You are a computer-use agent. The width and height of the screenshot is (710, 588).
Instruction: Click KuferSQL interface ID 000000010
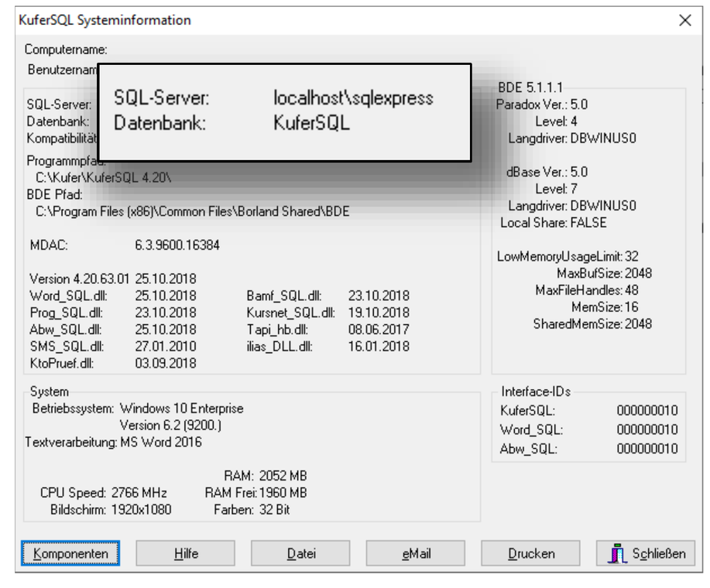[647, 410]
